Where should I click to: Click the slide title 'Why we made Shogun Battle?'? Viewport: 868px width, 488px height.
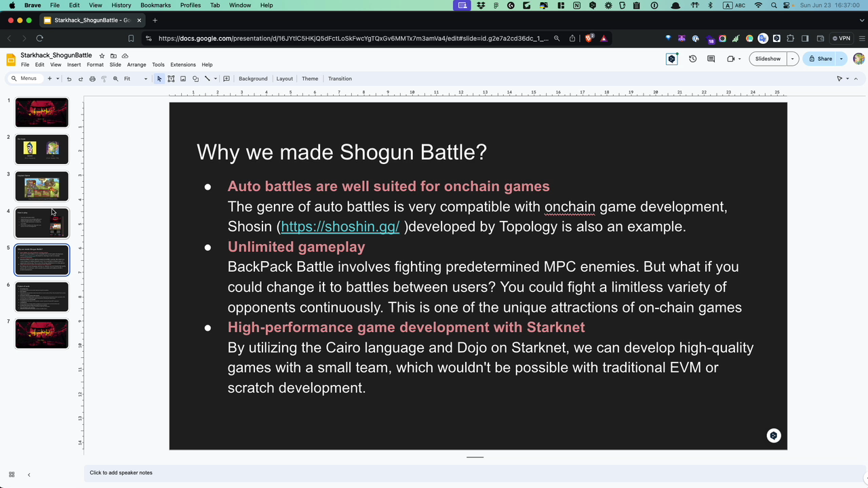[x=342, y=152]
